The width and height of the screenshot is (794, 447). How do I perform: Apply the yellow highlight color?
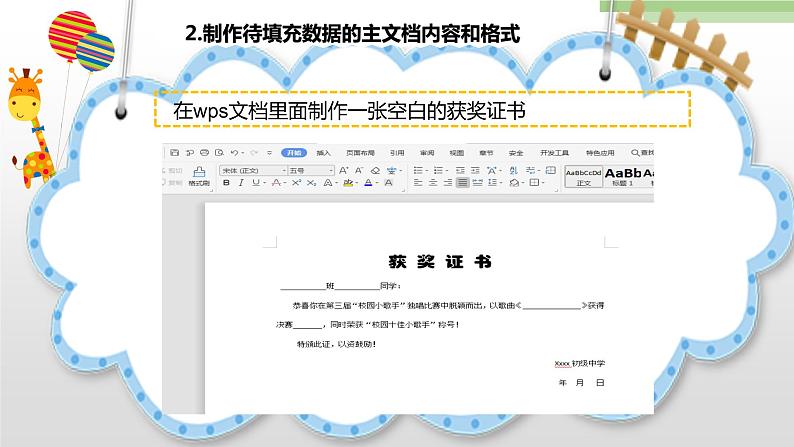348,183
